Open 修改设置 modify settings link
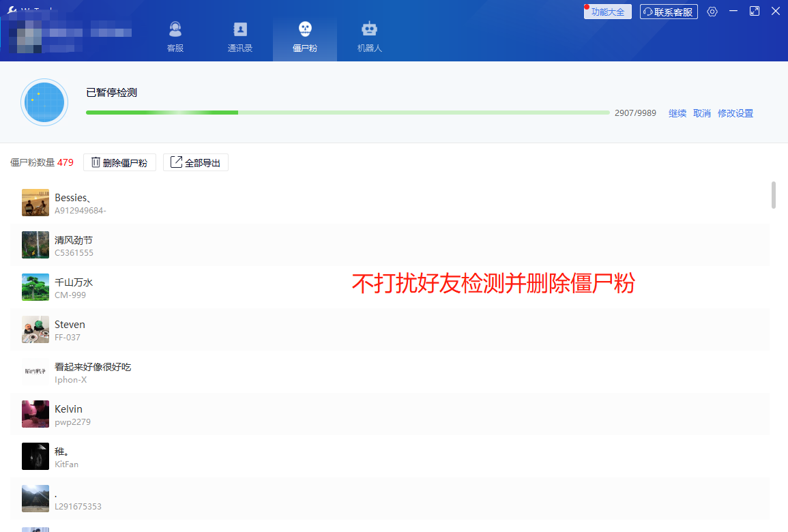788x532 pixels. [x=735, y=113]
